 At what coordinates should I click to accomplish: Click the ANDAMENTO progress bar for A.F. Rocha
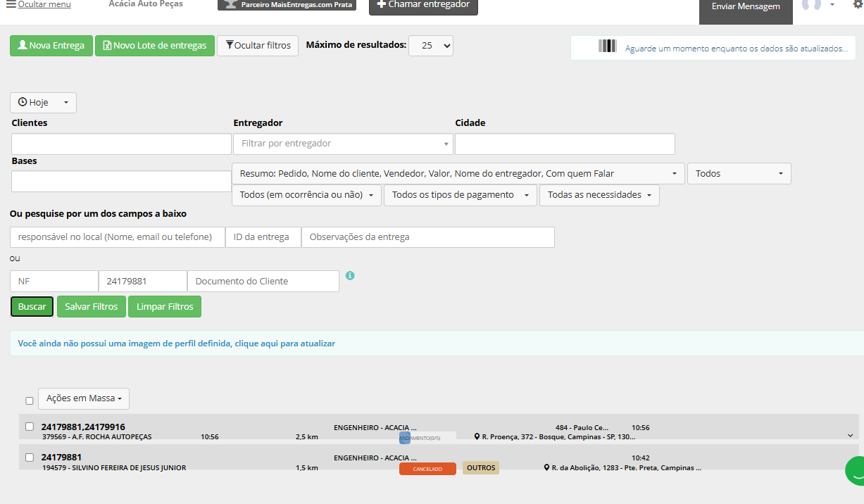(x=427, y=438)
